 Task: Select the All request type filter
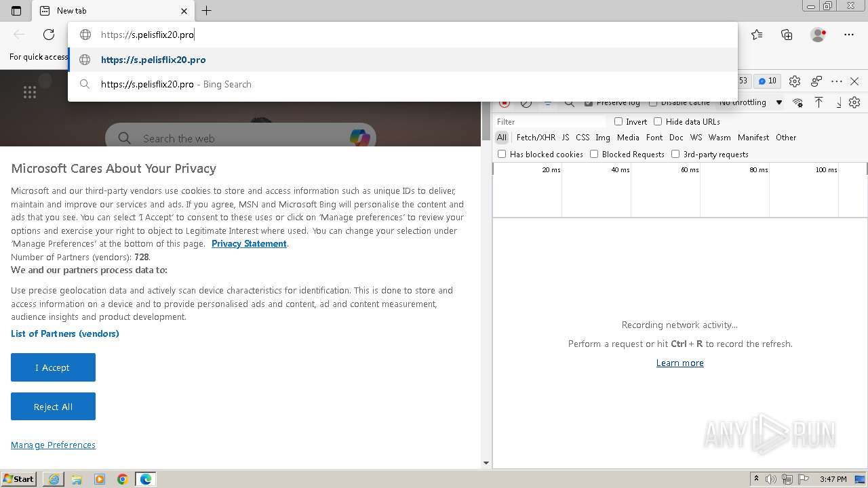502,138
